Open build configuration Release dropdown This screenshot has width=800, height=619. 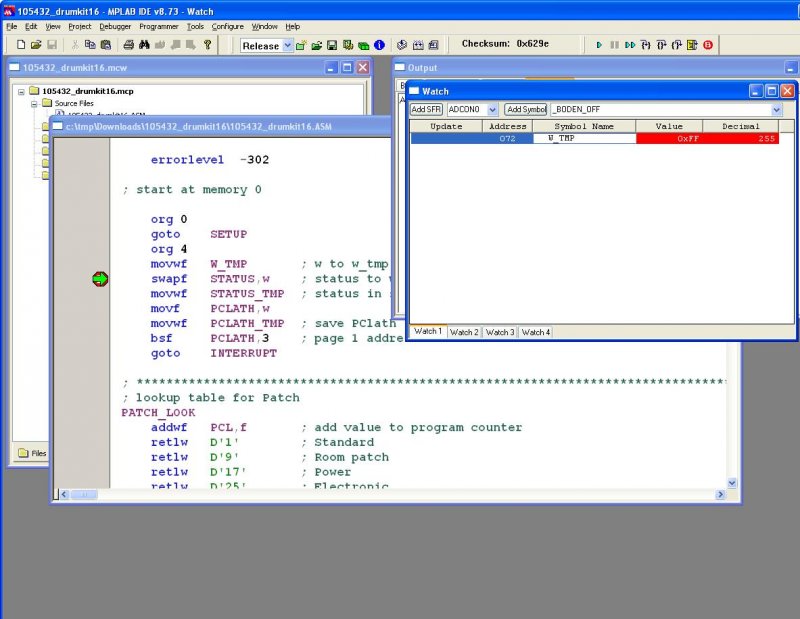point(287,45)
